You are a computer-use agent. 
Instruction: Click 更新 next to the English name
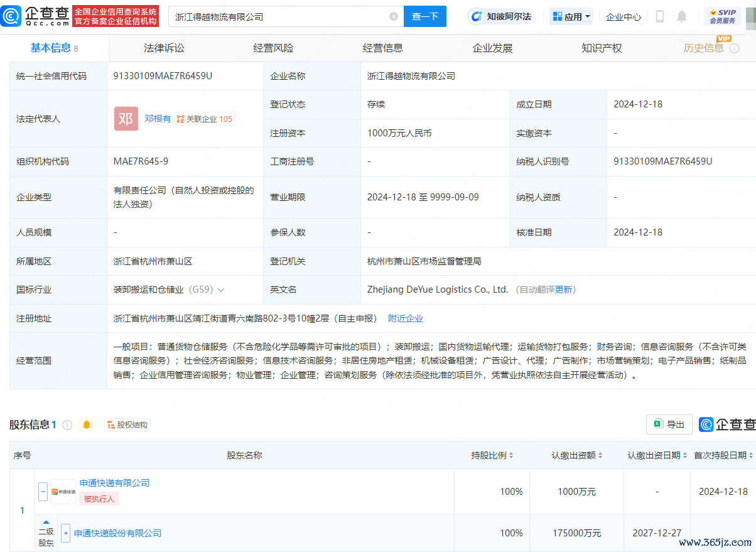(x=564, y=290)
